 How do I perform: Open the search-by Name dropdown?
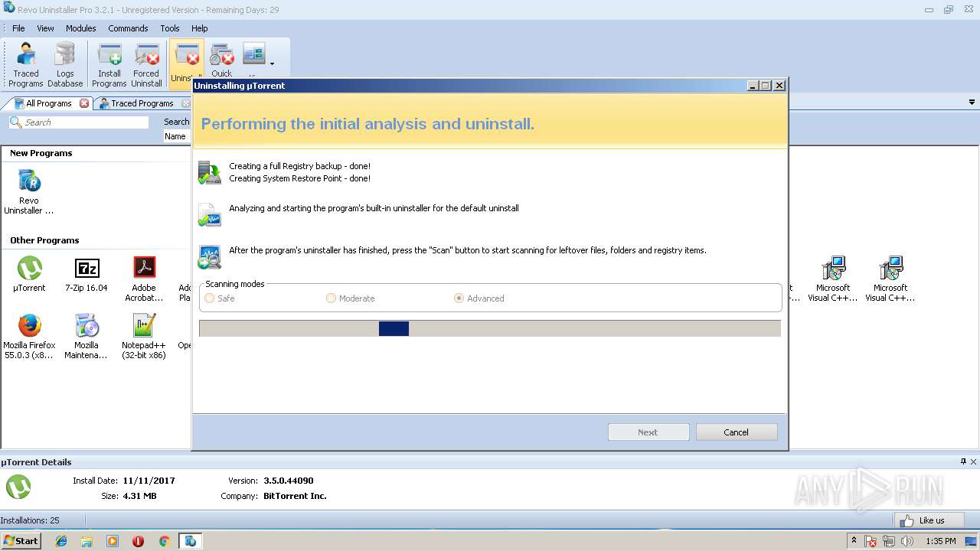point(178,136)
